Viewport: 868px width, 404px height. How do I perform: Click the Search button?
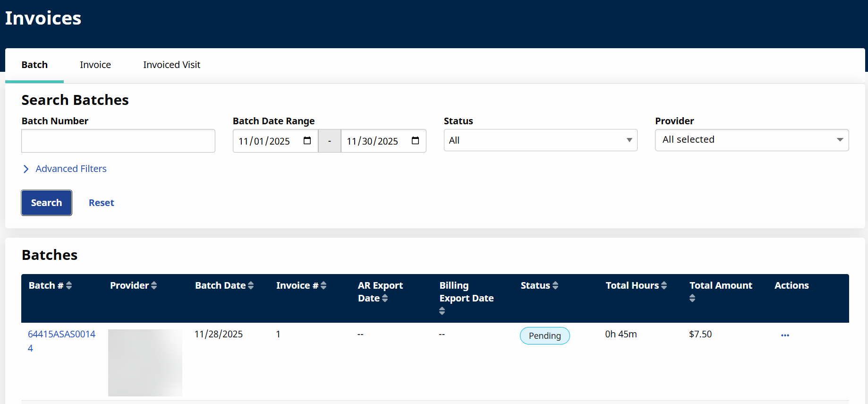coord(46,203)
